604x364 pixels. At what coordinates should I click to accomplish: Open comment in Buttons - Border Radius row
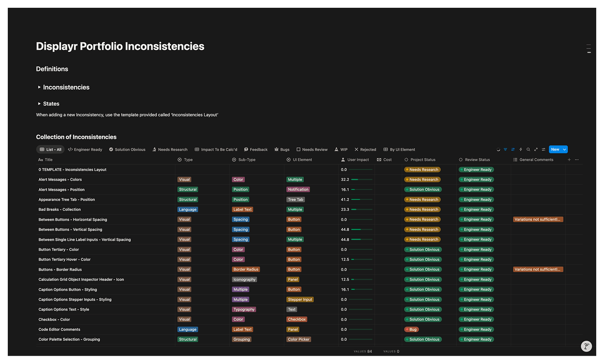[538, 269]
